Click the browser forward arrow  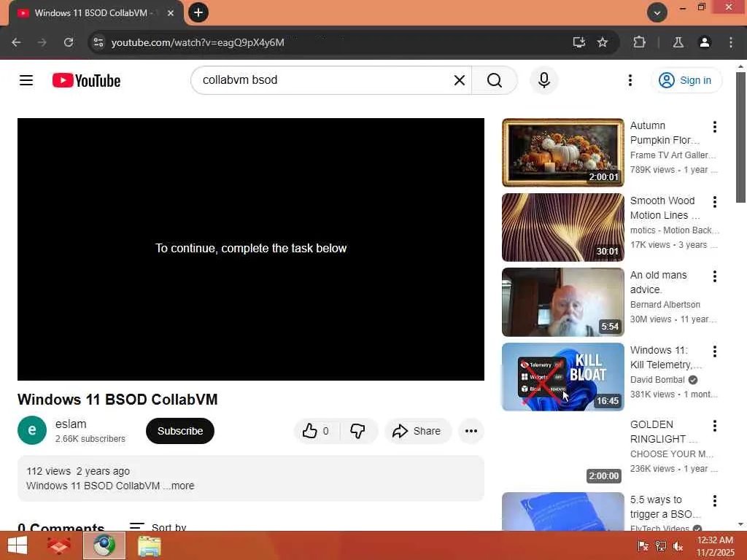pos(42,42)
